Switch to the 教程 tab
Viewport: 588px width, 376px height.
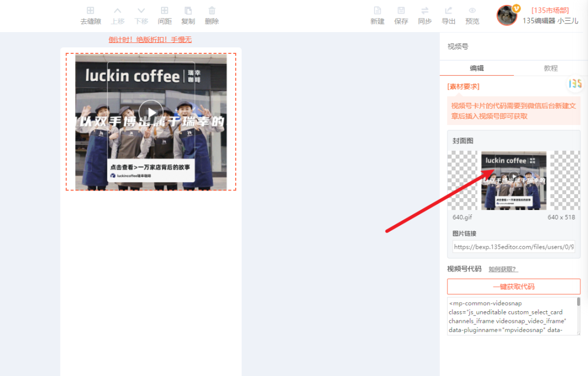click(550, 68)
